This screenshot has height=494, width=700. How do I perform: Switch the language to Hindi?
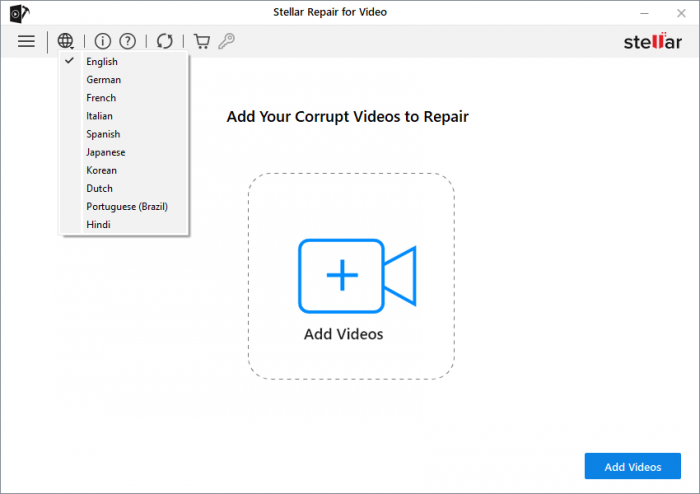[98, 224]
